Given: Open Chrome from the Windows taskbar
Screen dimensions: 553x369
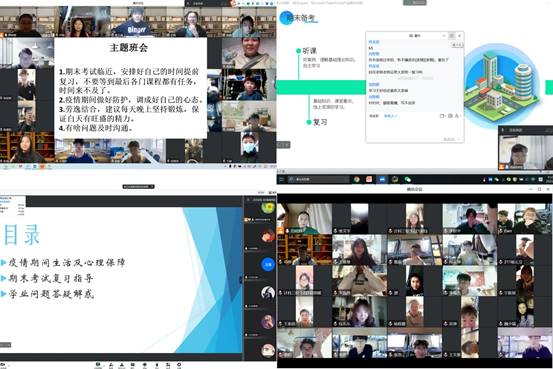Looking at the screenshot, I should 357,179.
